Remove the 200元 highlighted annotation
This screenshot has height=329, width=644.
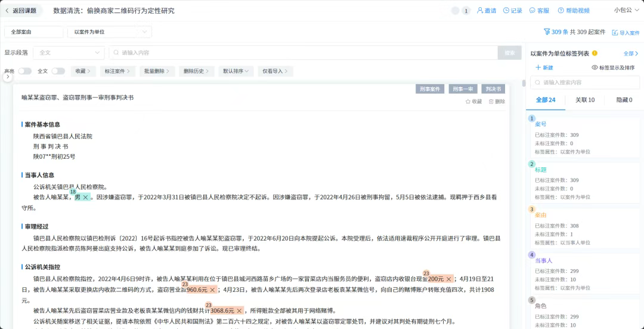pos(449,279)
